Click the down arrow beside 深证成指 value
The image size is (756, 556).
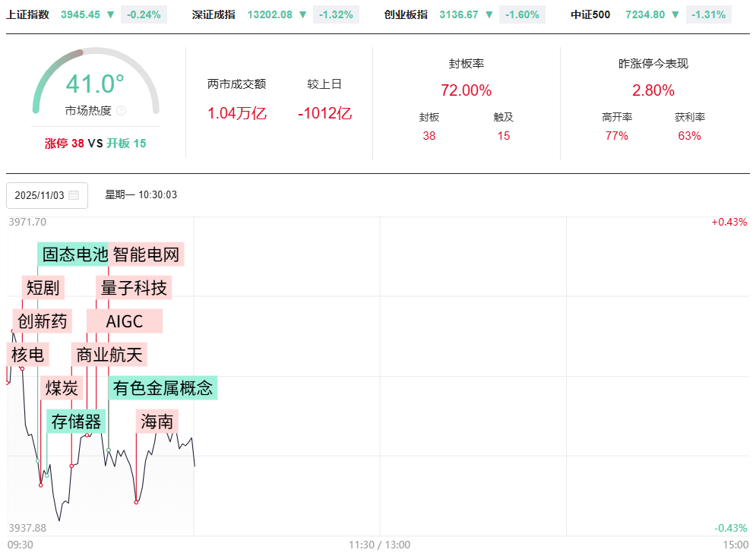point(303,14)
